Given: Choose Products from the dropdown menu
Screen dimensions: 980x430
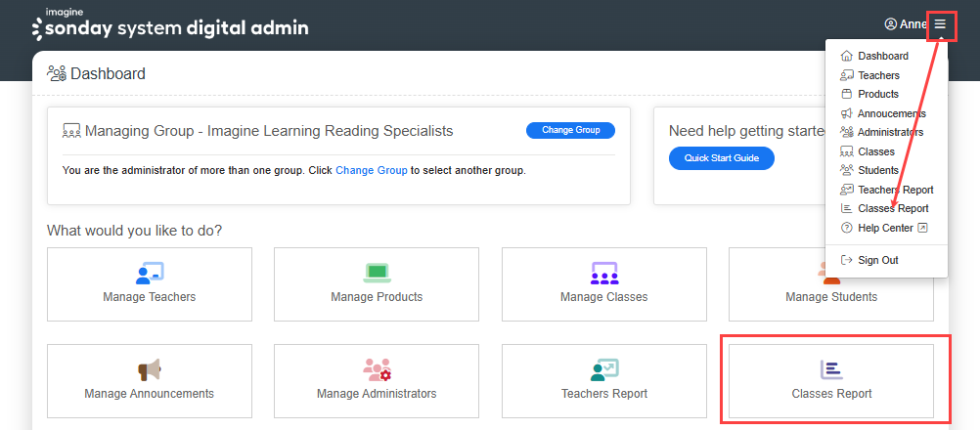Looking at the screenshot, I should [x=877, y=94].
